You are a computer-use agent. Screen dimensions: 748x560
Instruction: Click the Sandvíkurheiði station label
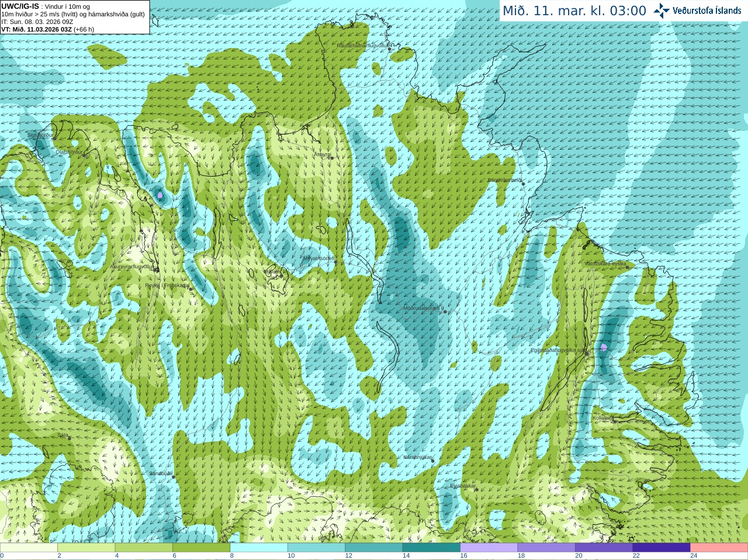coord(505,180)
